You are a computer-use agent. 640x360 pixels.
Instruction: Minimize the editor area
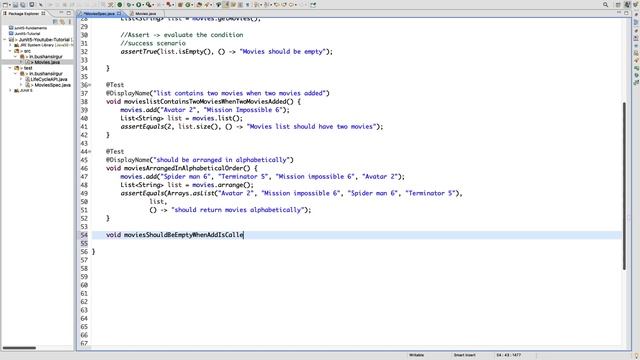(x=619, y=13)
